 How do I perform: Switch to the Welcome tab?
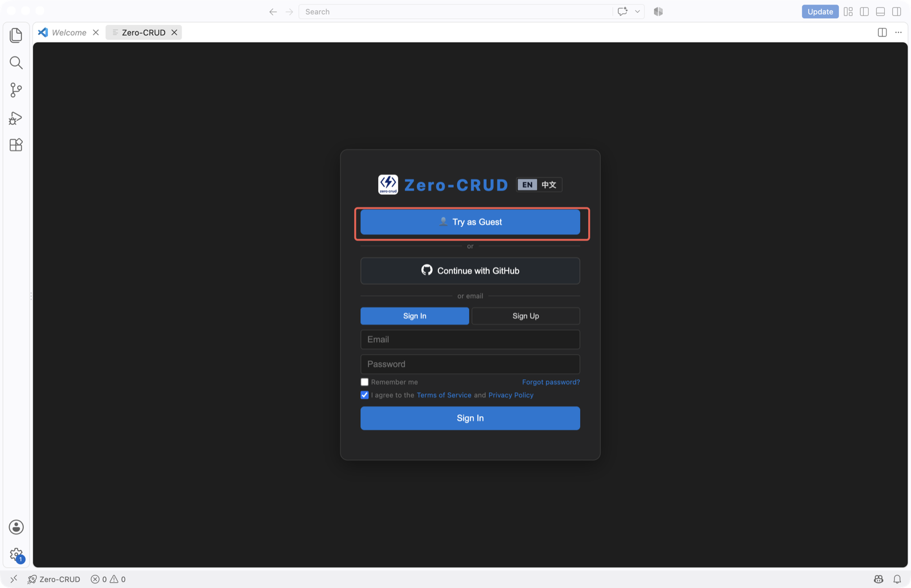69,32
